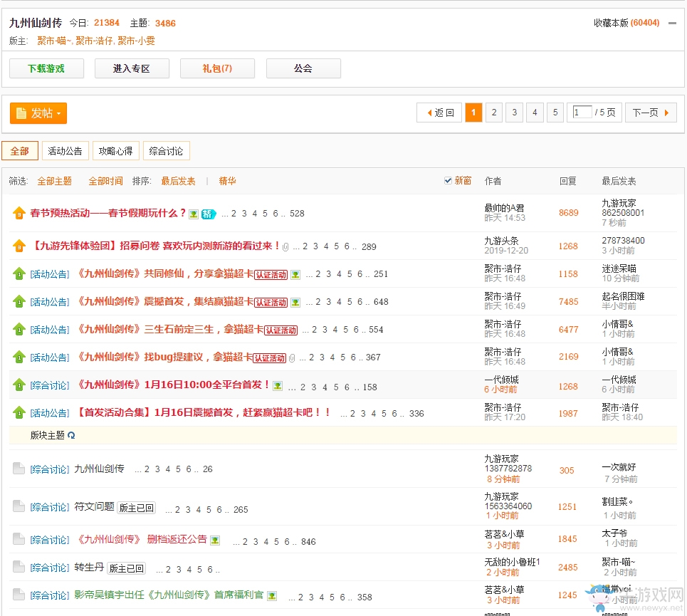Click 版主已回 tag on 转生丹

[126, 568]
